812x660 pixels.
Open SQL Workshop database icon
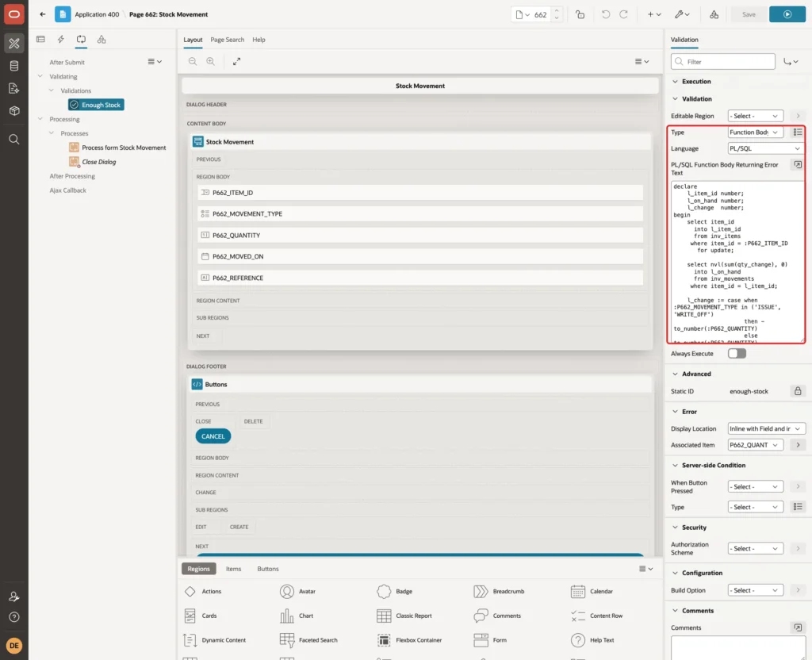tap(14, 66)
